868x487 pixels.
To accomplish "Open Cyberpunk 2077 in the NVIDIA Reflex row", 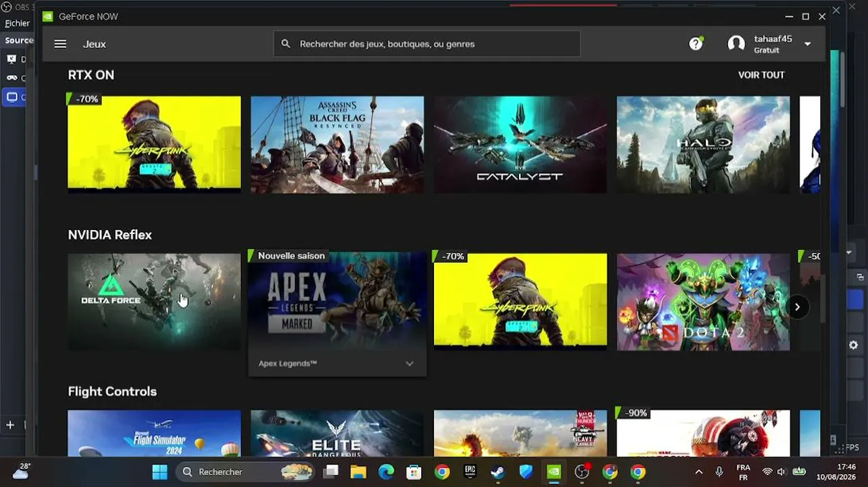I will pos(521,302).
